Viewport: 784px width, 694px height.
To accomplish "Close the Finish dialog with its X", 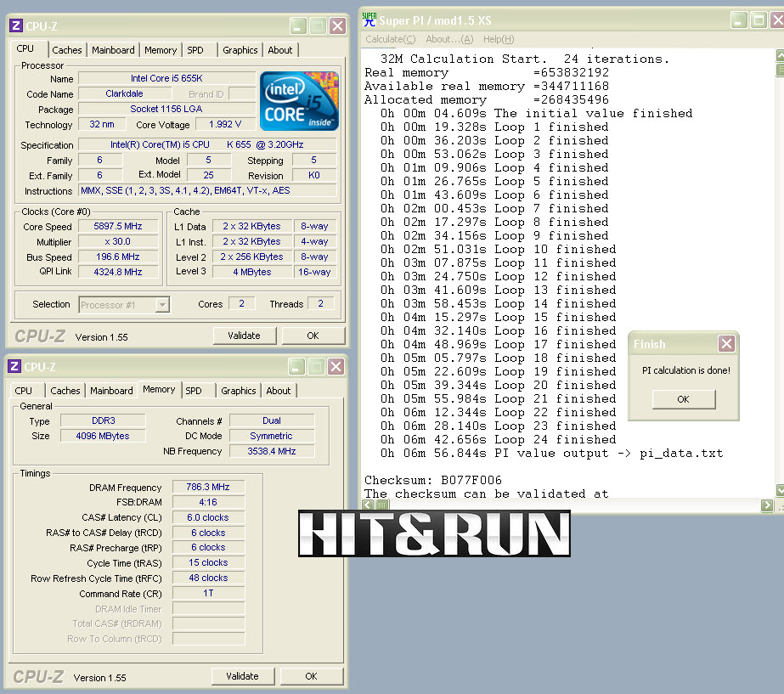I will 726,344.
